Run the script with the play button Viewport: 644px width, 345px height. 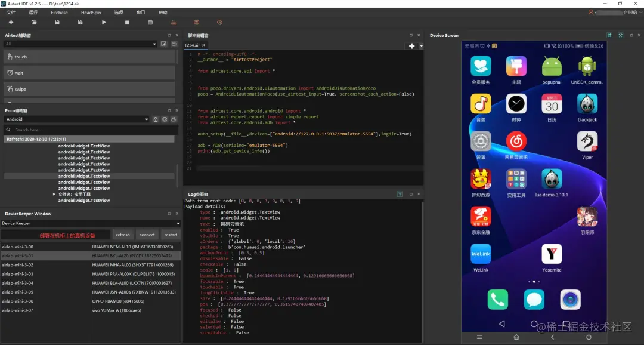(x=104, y=23)
